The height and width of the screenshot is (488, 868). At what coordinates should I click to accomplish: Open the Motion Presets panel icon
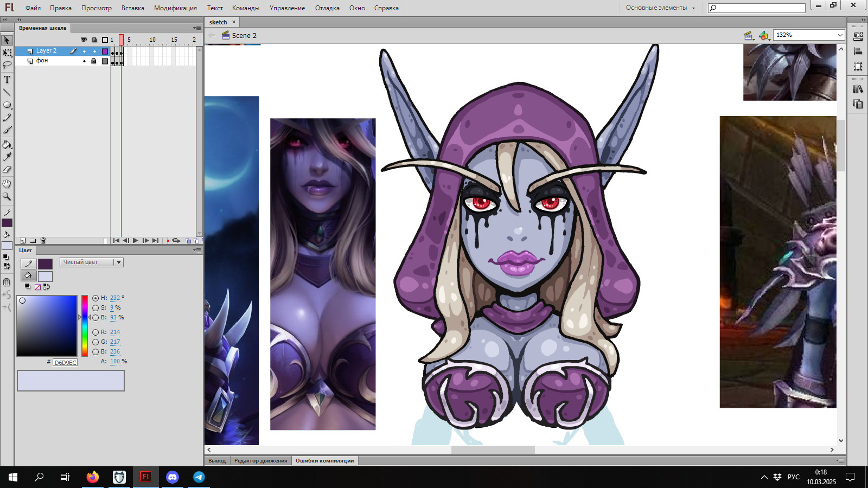tap(858, 104)
